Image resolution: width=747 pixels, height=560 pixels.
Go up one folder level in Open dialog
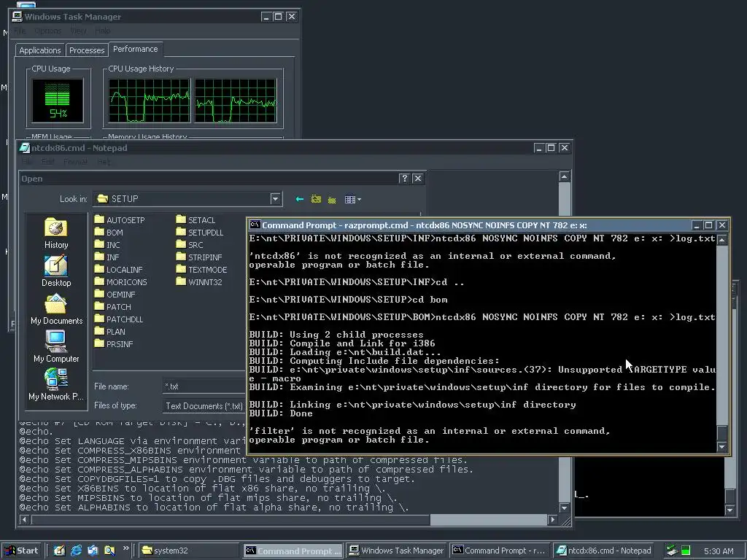[x=316, y=199]
